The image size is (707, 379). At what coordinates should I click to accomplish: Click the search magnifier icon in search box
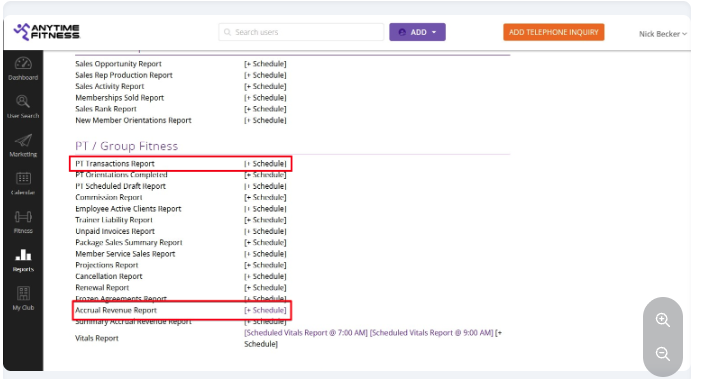(x=227, y=32)
